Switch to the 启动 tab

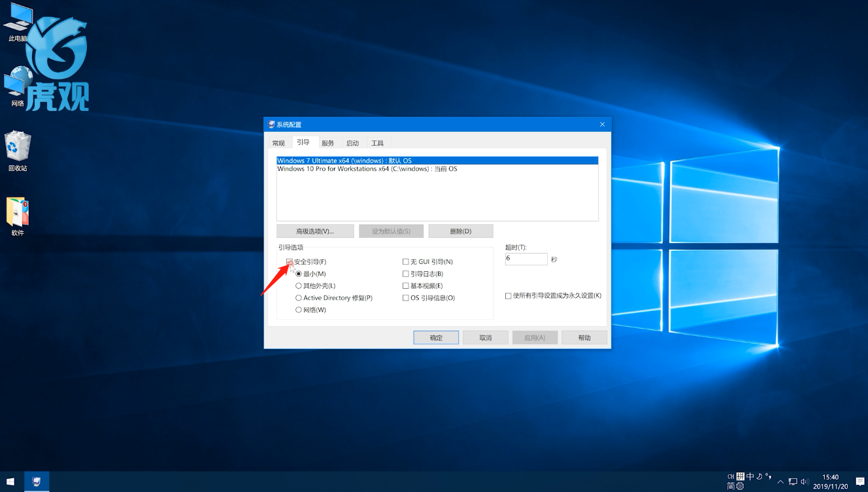352,143
